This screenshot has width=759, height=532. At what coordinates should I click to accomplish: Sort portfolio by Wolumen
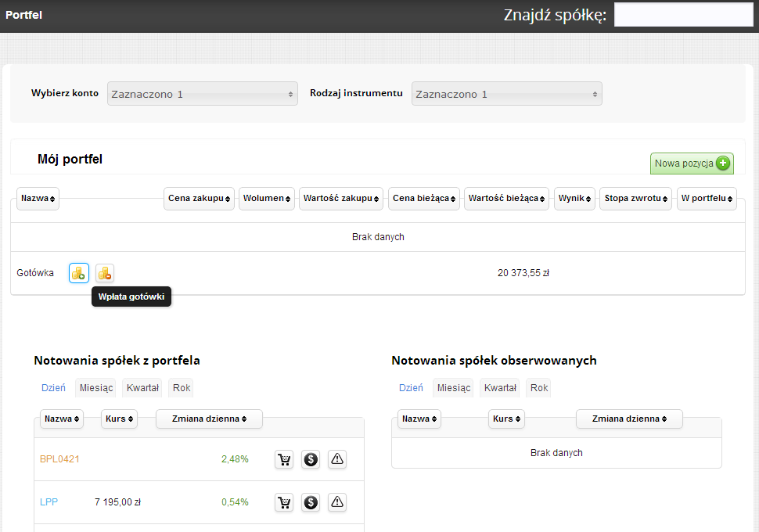coord(267,199)
